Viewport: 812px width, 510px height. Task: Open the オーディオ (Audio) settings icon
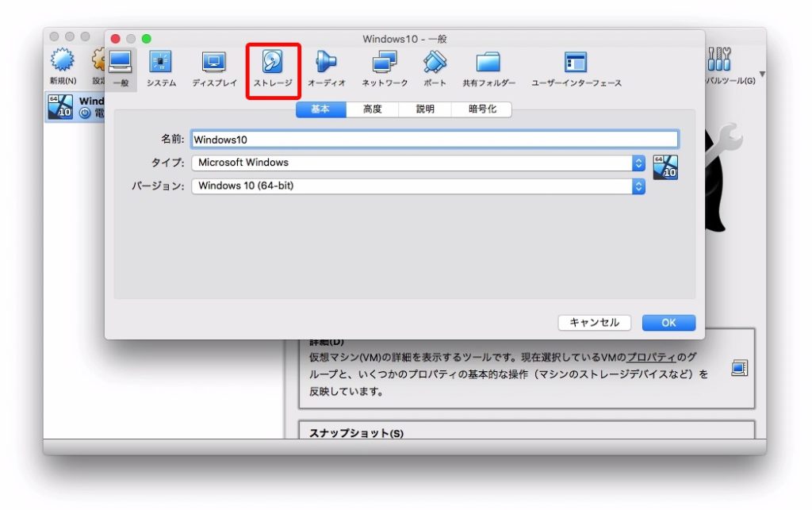click(x=326, y=69)
